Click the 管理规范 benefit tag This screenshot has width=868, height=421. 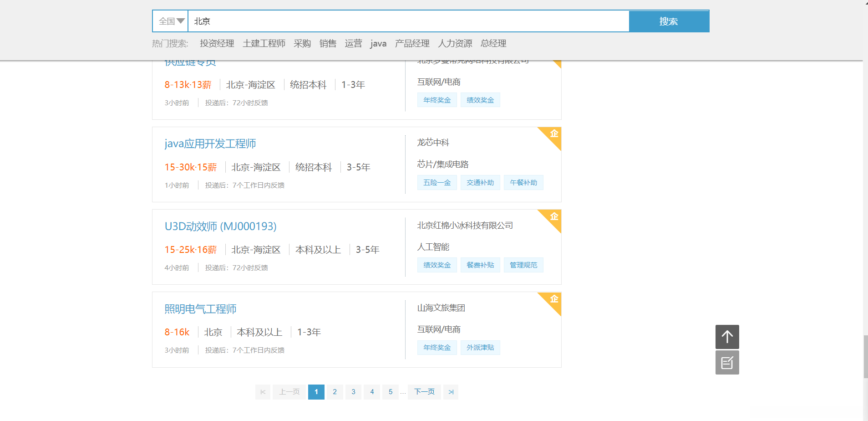[x=523, y=265]
